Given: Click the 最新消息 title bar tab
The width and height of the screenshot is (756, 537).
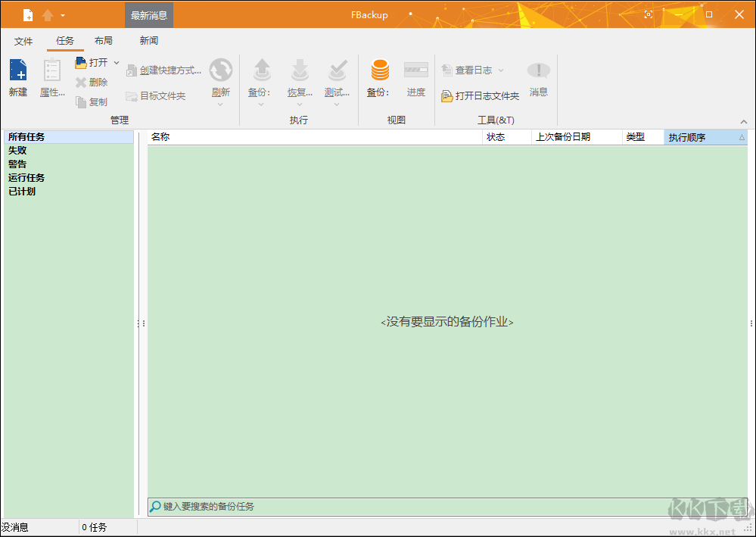Looking at the screenshot, I should click(149, 15).
